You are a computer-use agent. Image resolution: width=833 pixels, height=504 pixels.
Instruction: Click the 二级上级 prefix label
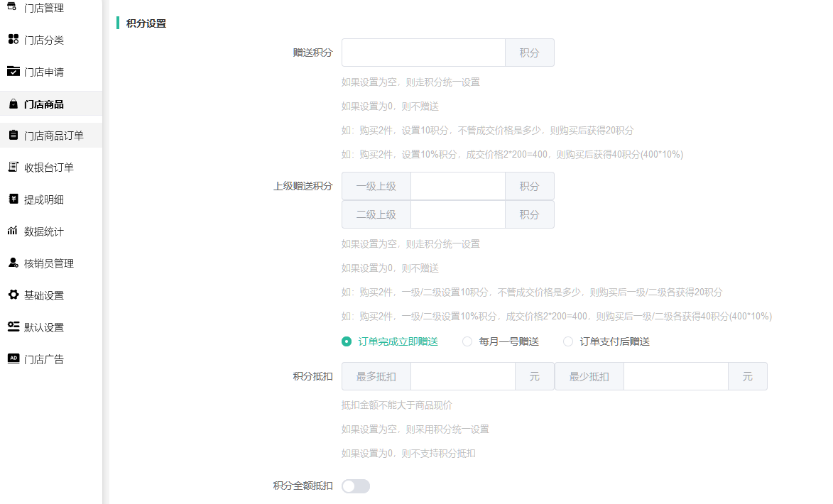pos(376,214)
